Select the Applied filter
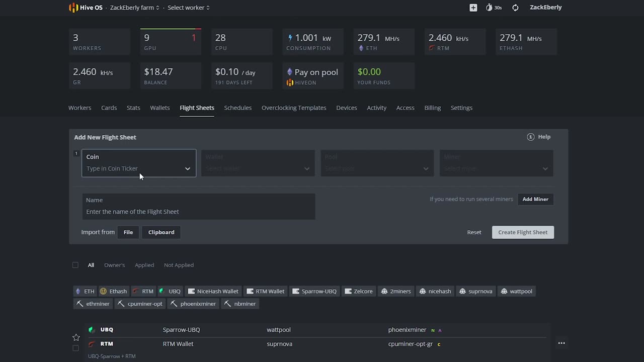Image resolution: width=644 pixels, height=362 pixels. pyautogui.click(x=144, y=265)
